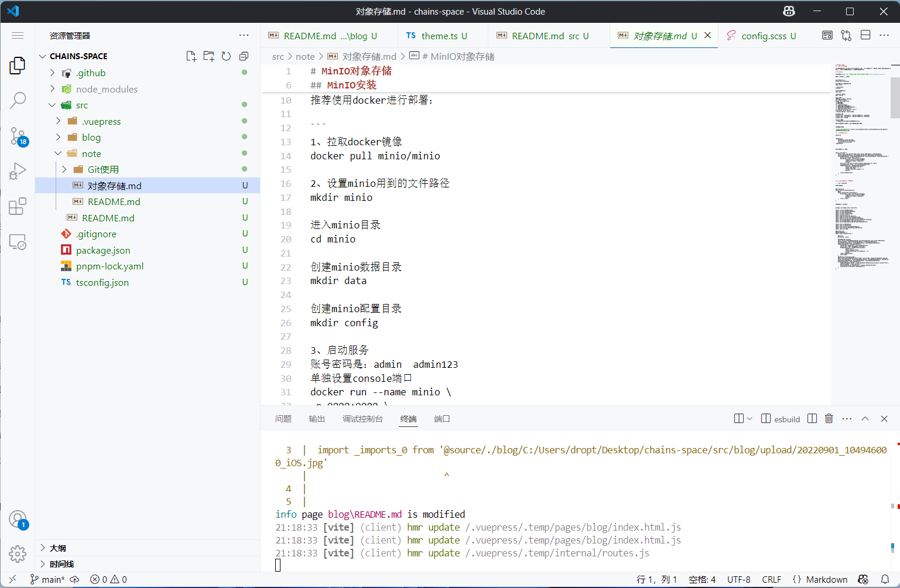Open package.json in Explorer

click(148, 250)
